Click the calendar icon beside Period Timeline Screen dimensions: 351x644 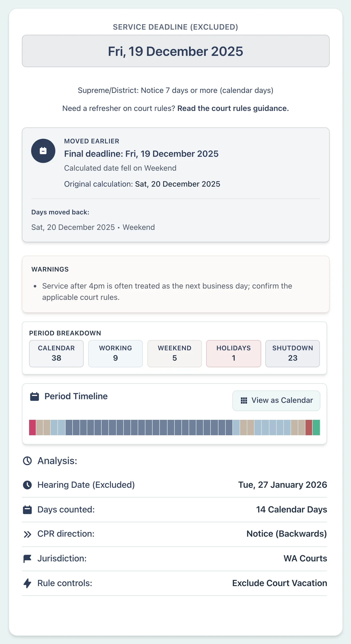[34, 396]
